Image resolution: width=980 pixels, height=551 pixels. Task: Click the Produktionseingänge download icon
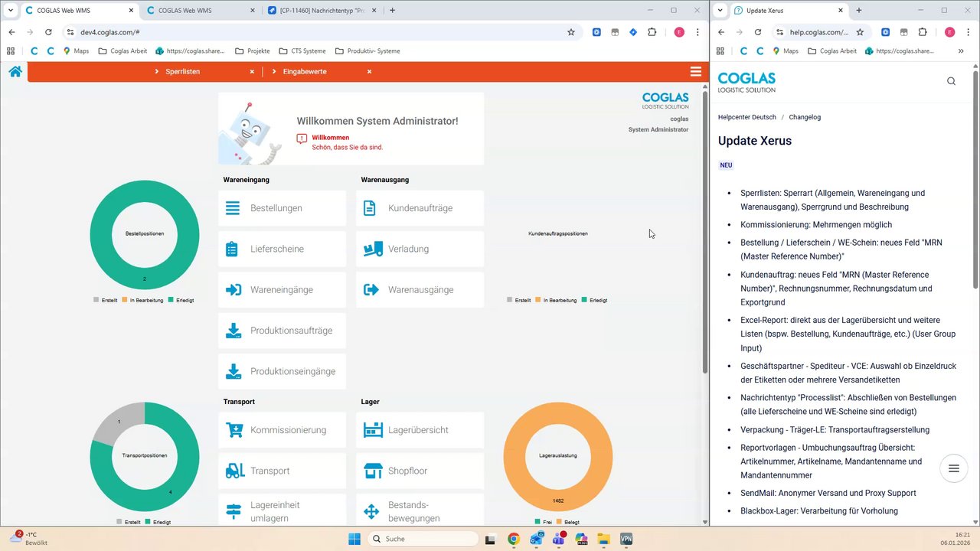(x=234, y=371)
